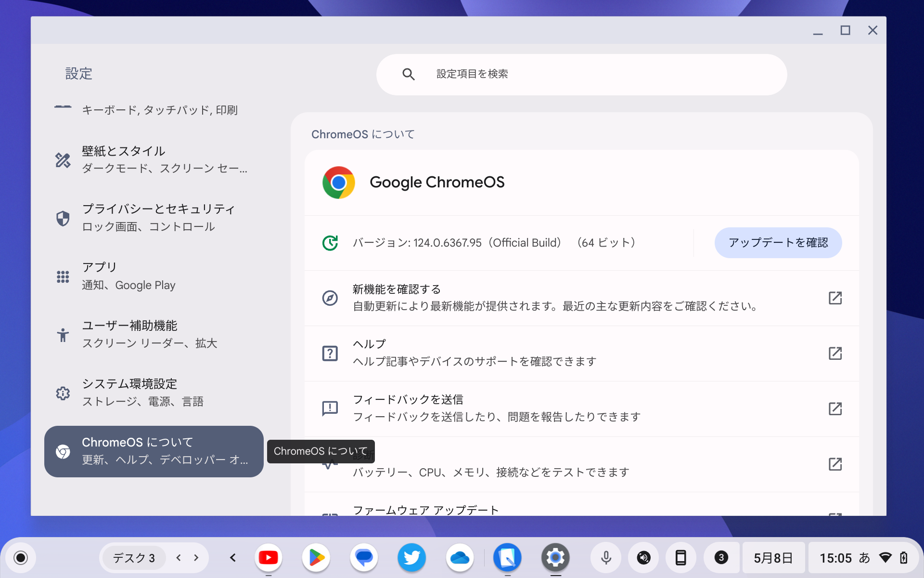Image resolution: width=924 pixels, height=578 pixels.
Task: Expand デスク 3 desk switcher
Action: (133, 557)
